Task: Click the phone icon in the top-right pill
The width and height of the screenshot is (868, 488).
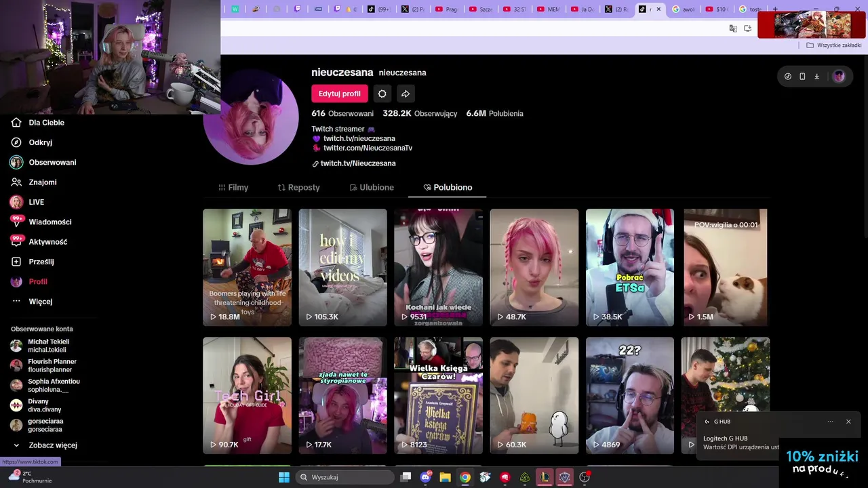Action: (x=802, y=77)
